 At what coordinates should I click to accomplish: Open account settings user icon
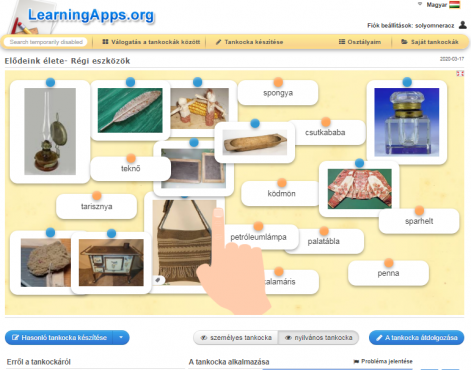(462, 25)
